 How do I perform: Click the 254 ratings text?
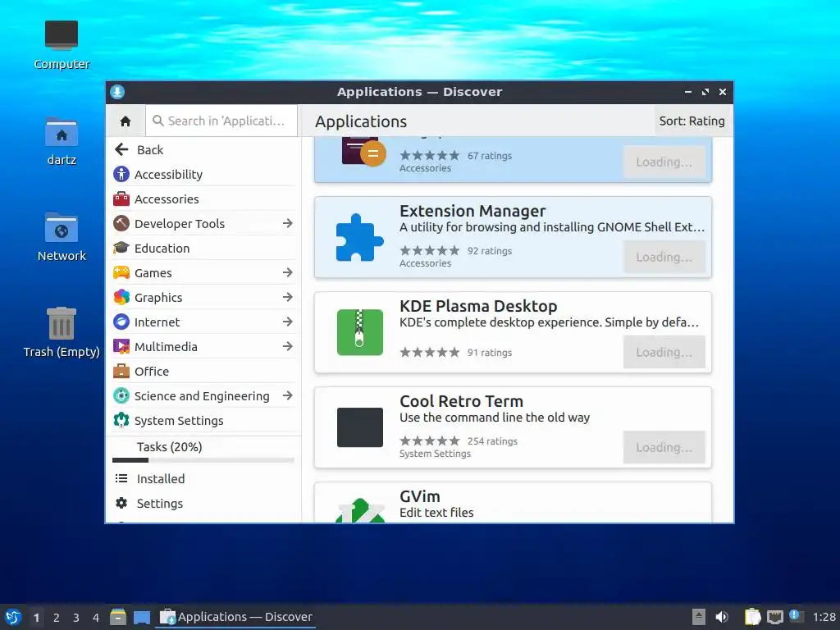(492, 441)
